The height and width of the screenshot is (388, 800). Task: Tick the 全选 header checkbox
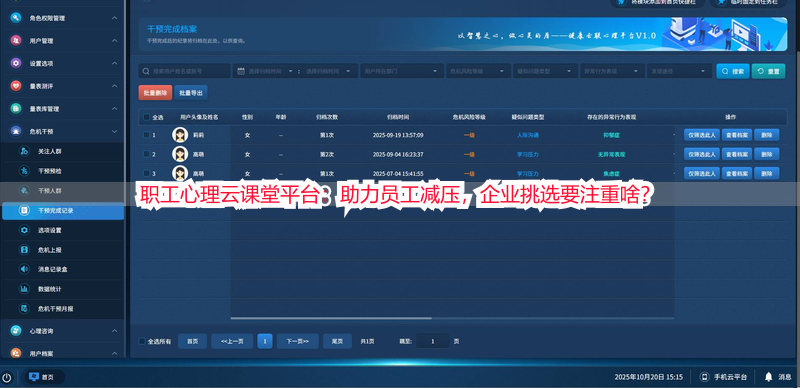147,117
